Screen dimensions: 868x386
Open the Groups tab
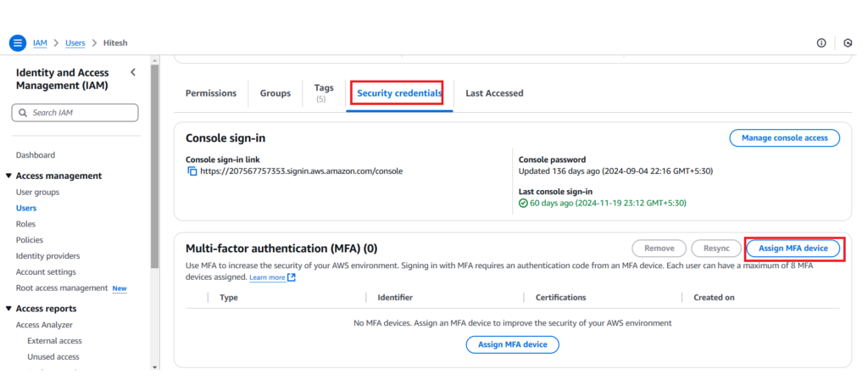(275, 93)
